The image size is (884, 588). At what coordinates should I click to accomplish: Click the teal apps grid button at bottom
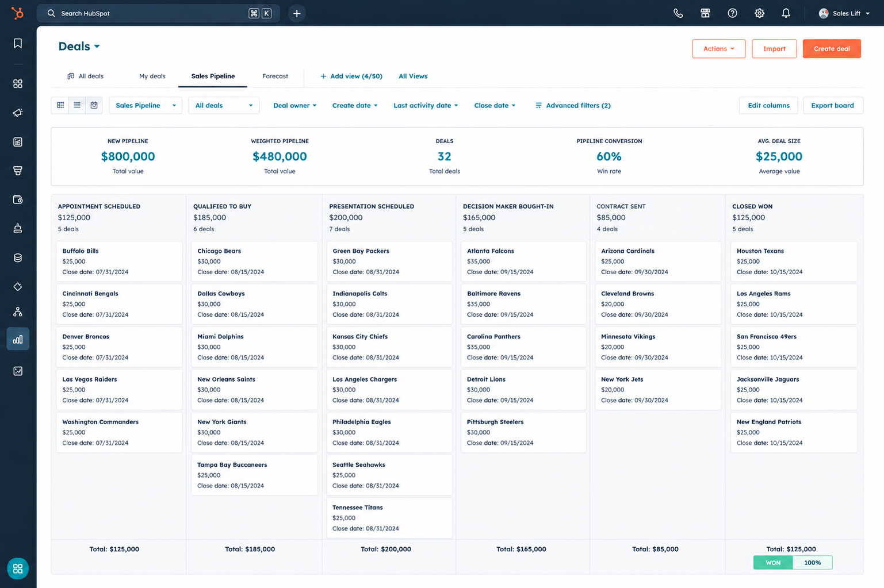[x=18, y=568]
